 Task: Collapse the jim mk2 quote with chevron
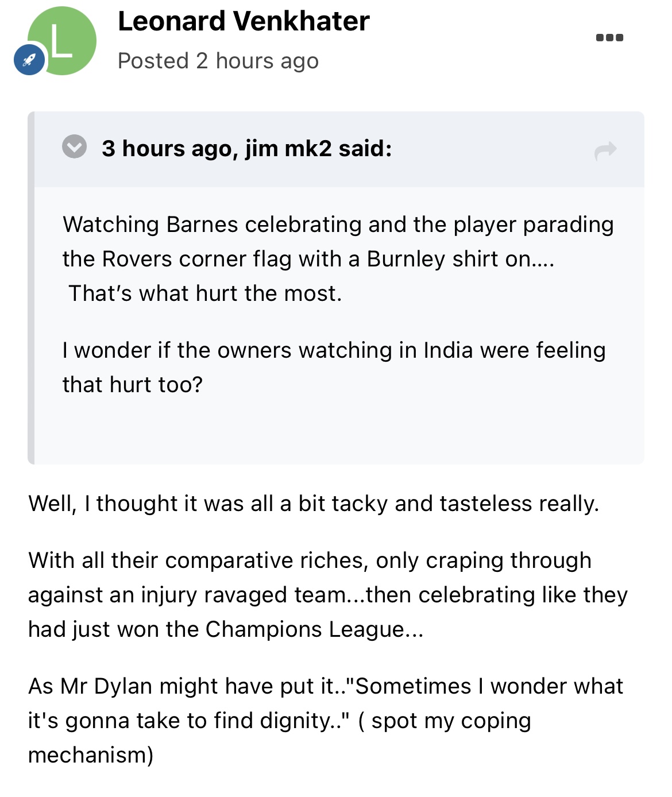75,147
